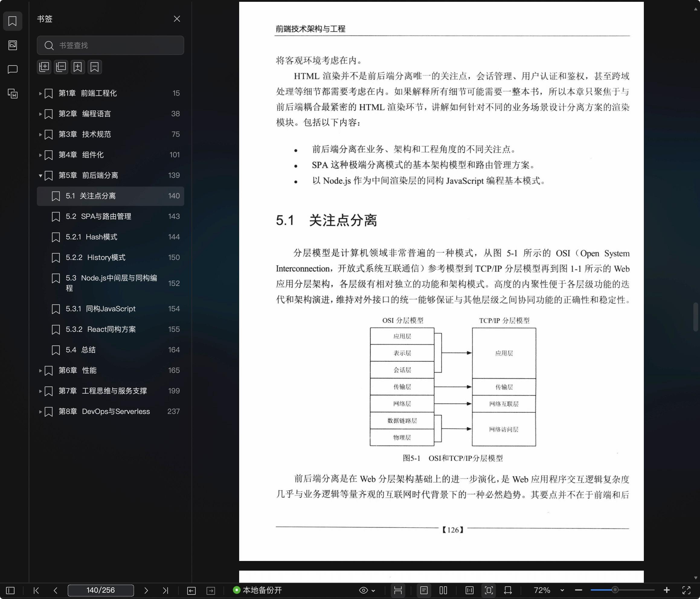Go to bookmark 5.4 总结
The image size is (700, 599).
tap(111, 350)
